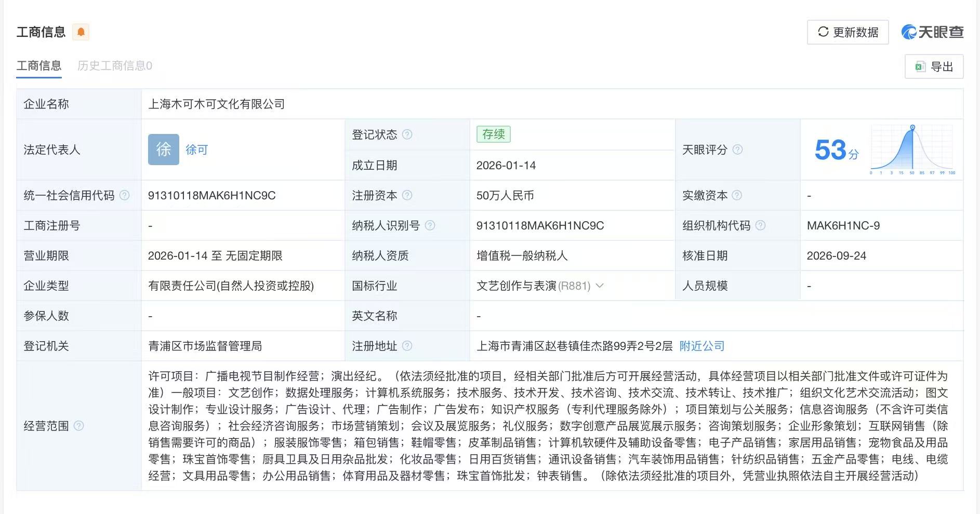Click help icon next to 注册地址

[x=407, y=346]
